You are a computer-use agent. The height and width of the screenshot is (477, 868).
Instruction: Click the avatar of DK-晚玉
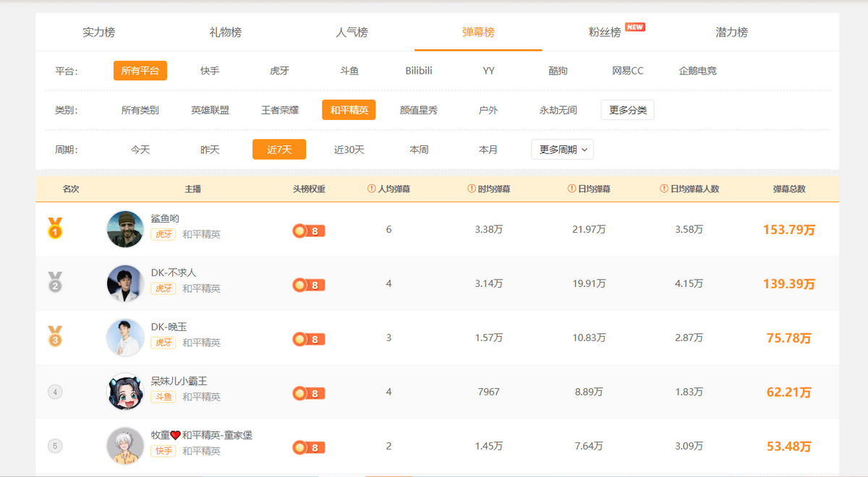tap(125, 338)
